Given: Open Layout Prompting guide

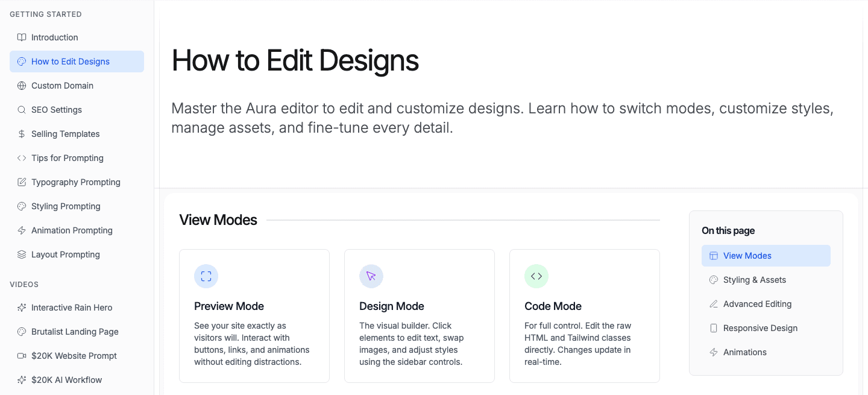Looking at the screenshot, I should (77, 254).
